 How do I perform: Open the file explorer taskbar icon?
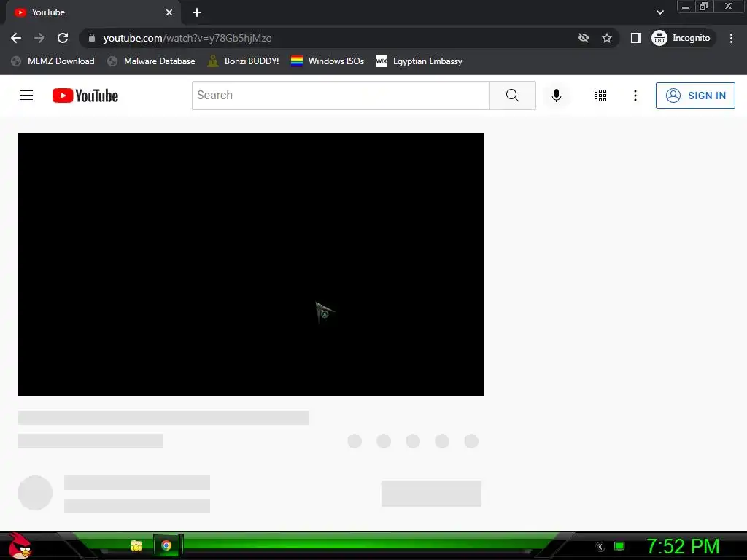[136, 545]
